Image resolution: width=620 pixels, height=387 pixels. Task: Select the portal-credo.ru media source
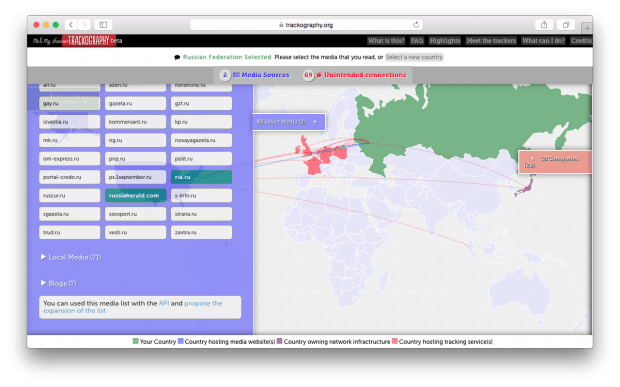(69, 177)
